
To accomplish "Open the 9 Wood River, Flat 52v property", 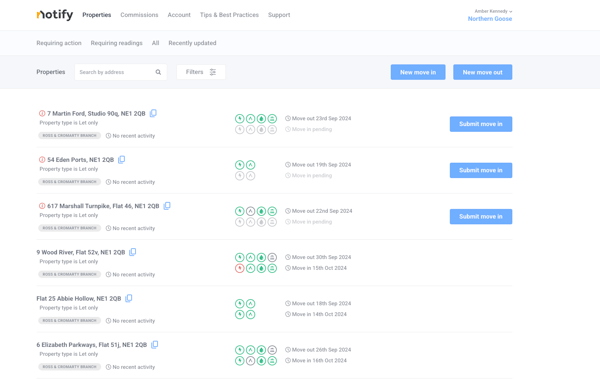I will 81,253.
